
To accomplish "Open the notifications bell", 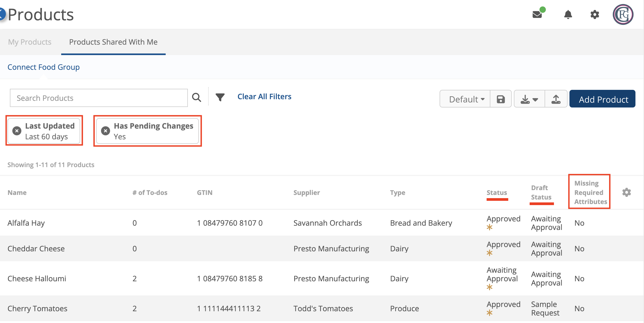I will click(x=568, y=14).
